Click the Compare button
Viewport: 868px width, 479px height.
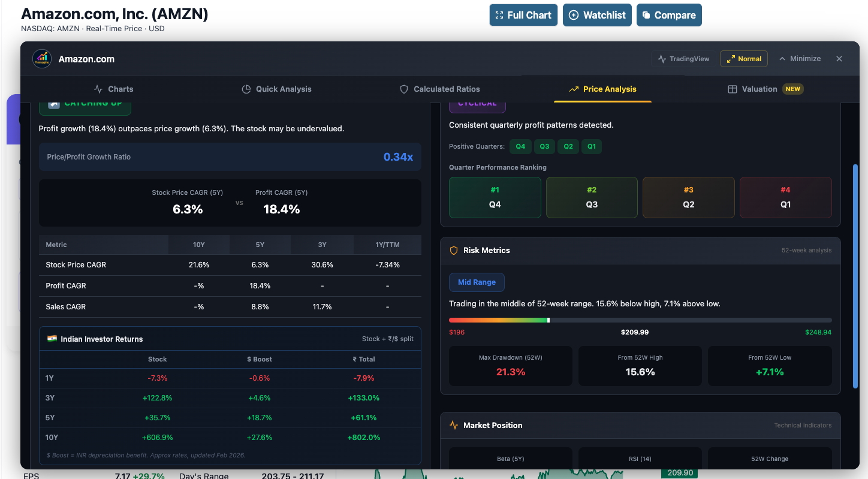[669, 15]
